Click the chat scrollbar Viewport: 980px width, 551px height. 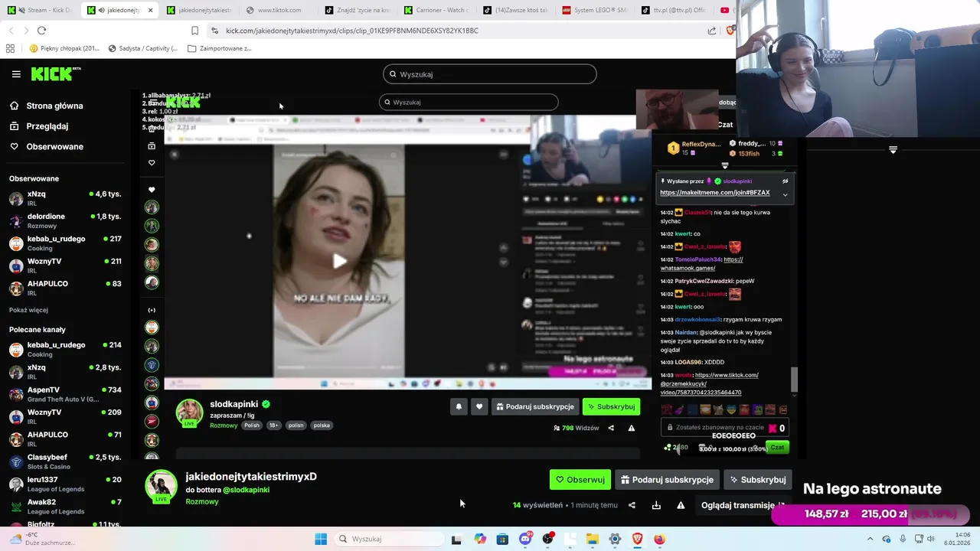(794, 379)
